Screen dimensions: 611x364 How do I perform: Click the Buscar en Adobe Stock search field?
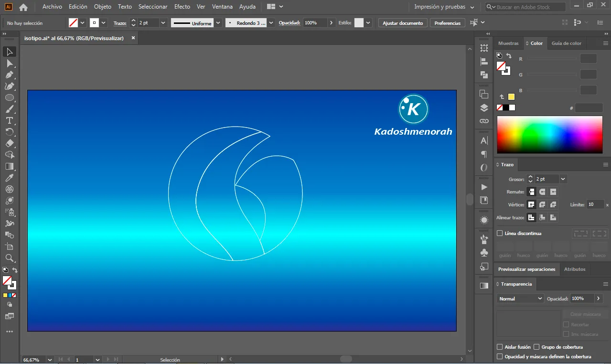pos(525,7)
